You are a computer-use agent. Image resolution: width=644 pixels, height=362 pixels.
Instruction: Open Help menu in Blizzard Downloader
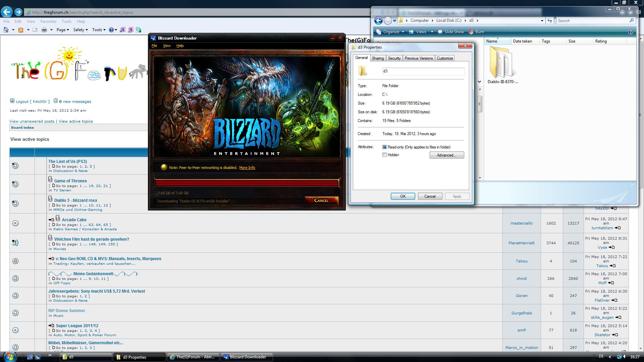[x=180, y=46]
